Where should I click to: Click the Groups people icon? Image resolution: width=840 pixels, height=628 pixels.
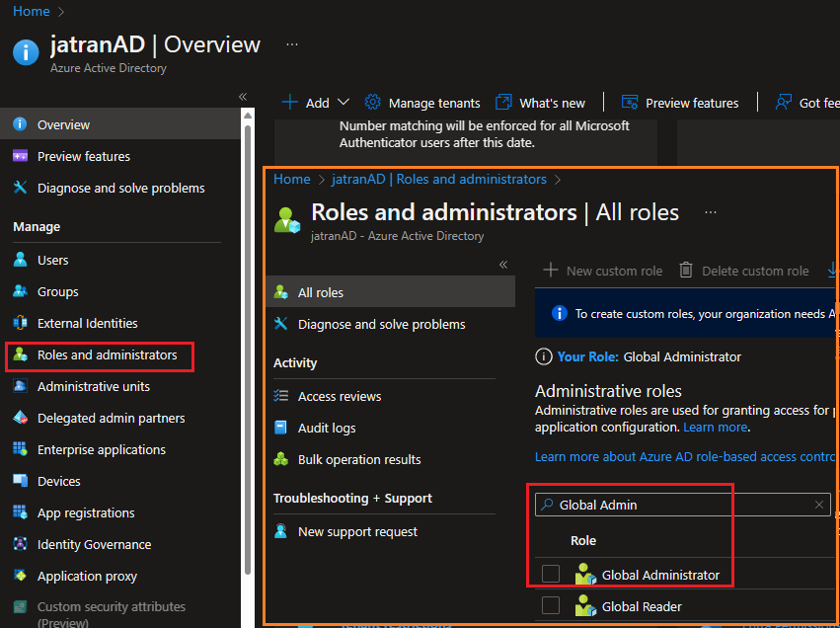[20, 291]
